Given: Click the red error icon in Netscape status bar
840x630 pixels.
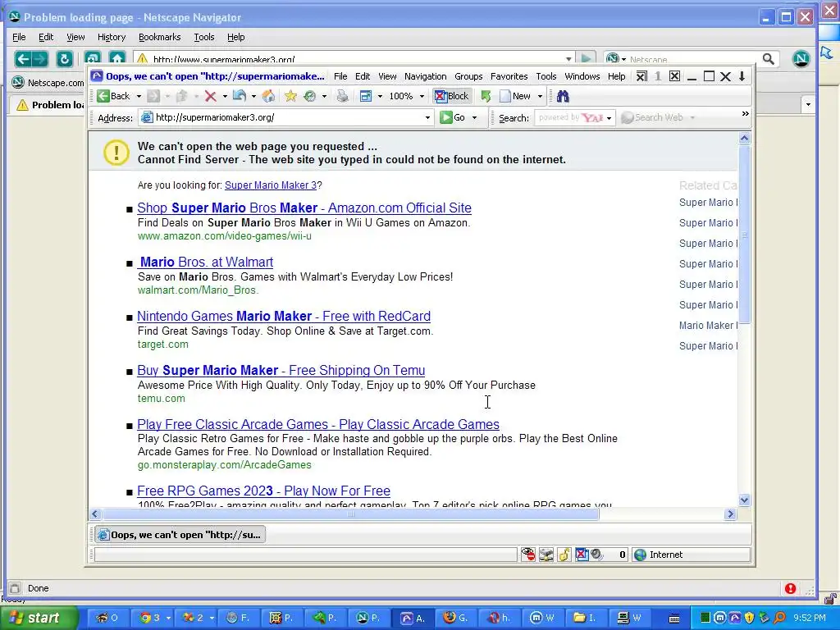Looking at the screenshot, I should tap(790, 588).
